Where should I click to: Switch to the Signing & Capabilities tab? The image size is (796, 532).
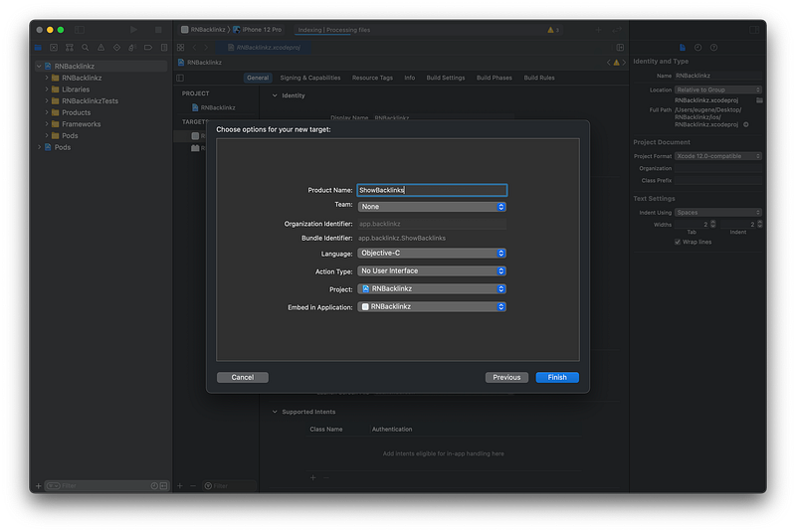pyautogui.click(x=310, y=78)
